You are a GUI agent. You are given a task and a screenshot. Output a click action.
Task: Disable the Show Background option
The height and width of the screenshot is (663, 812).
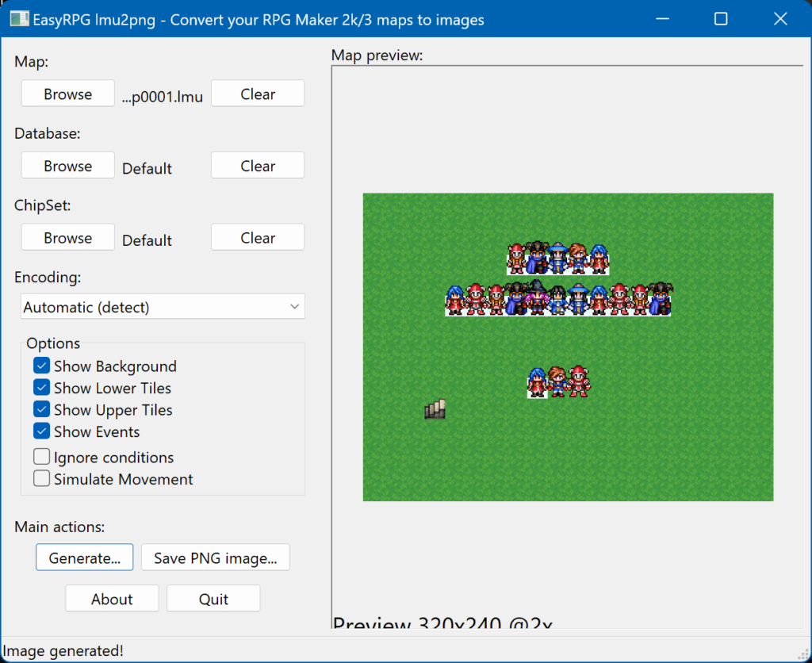[42, 366]
